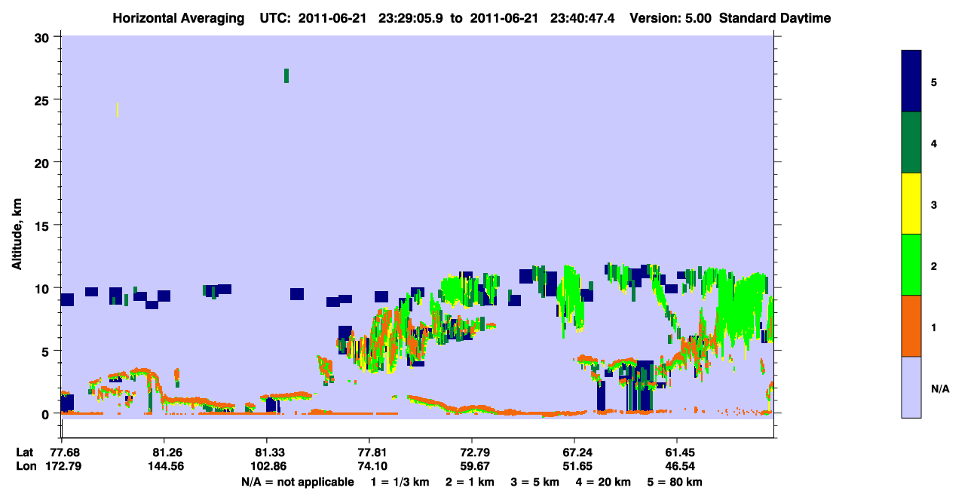Click the y-axis tick label 20
The width and height of the screenshot is (980, 503).
pos(44,163)
